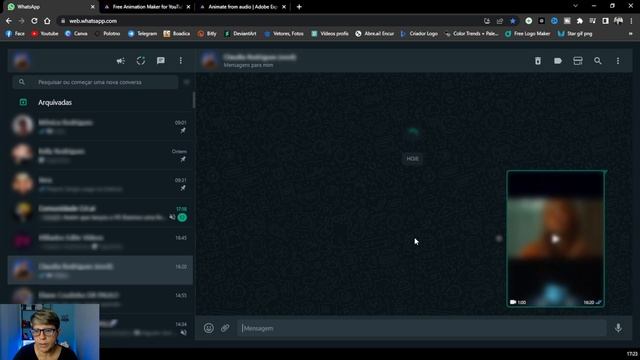Click the green unread badge on chat
The image size is (640, 360).
click(182, 218)
